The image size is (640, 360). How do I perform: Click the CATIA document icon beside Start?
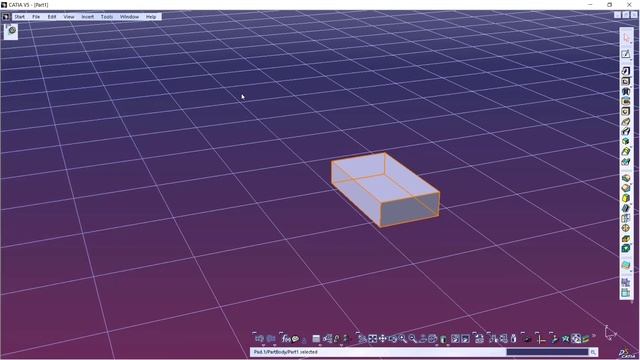6,17
